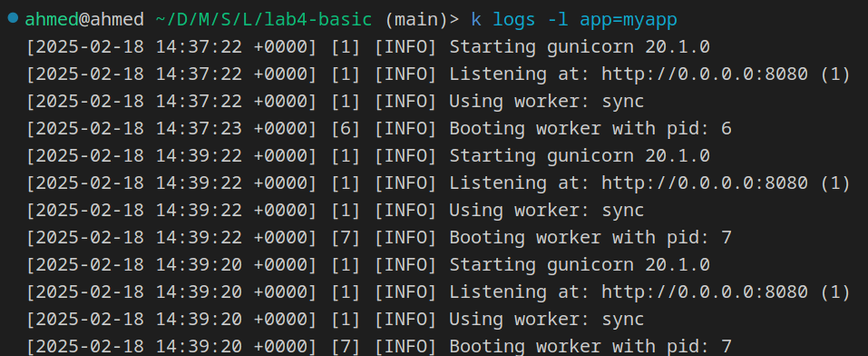Click the blue dot prompt status indicator
The width and height of the screenshot is (868, 356).
[12, 18]
